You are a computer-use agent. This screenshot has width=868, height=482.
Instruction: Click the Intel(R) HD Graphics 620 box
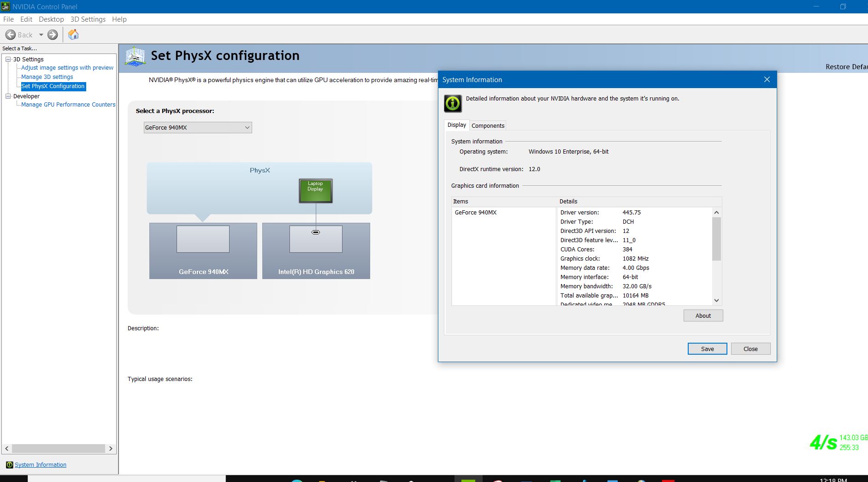(316, 251)
